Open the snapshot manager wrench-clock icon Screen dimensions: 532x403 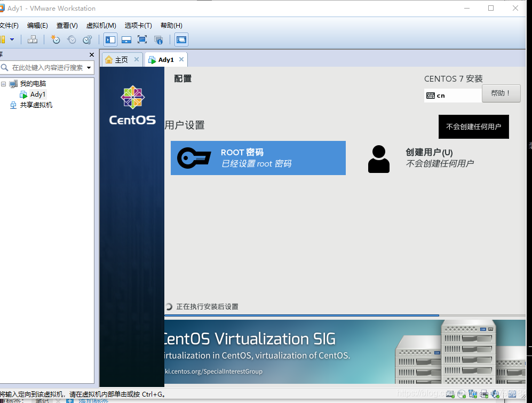(x=87, y=39)
